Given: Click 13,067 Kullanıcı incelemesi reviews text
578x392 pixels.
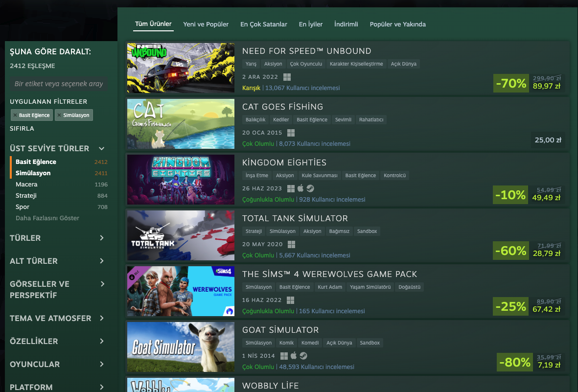Looking at the screenshot, I should point(302,88).
